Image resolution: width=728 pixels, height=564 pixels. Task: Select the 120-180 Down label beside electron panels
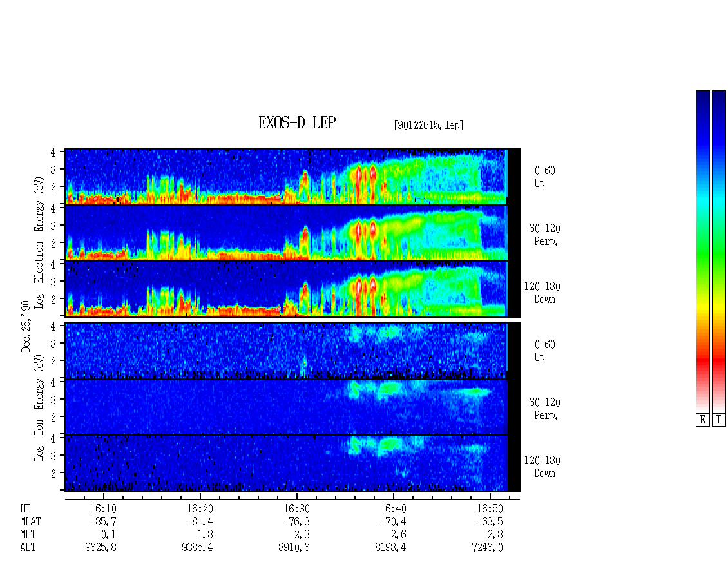pyautogui.click(x=542, y=293)
